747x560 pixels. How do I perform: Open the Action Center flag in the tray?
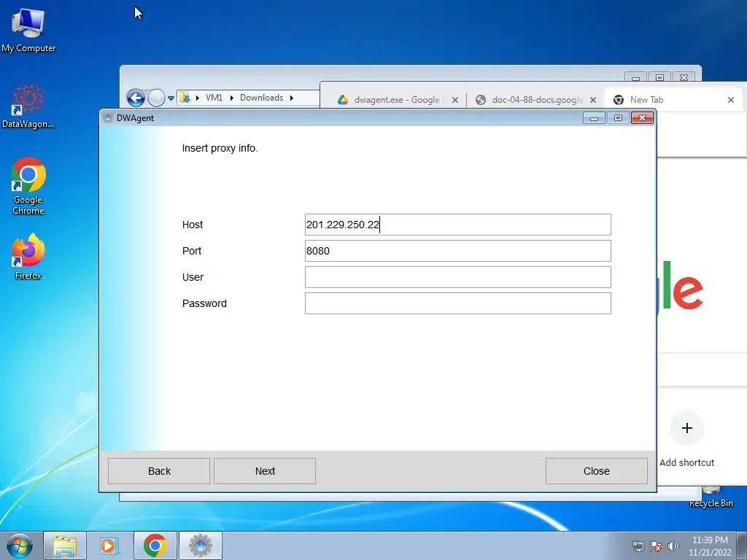656,546
